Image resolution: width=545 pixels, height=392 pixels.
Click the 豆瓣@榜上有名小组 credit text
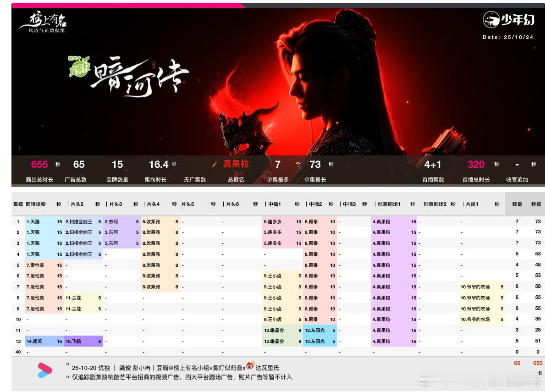[182, 368]
